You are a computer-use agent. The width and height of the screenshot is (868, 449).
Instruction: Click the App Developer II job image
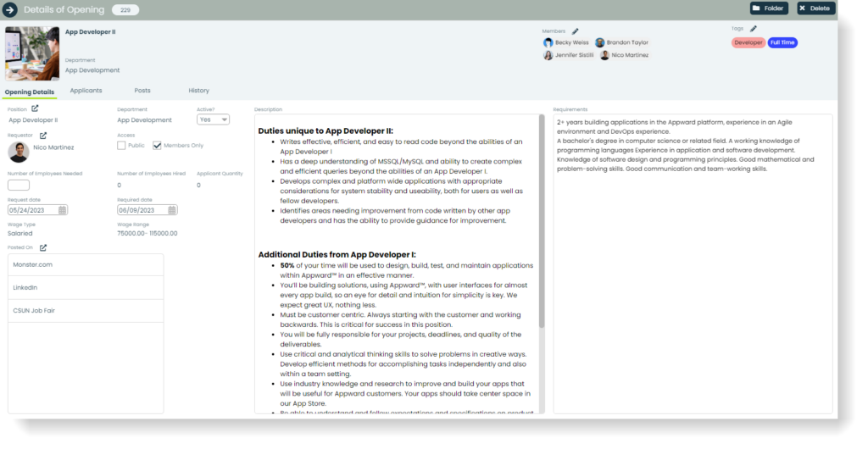pos(32,53)
